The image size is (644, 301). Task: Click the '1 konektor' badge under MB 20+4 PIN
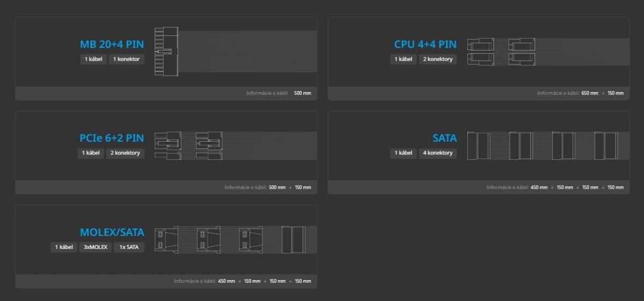click(x=127, y=59)
